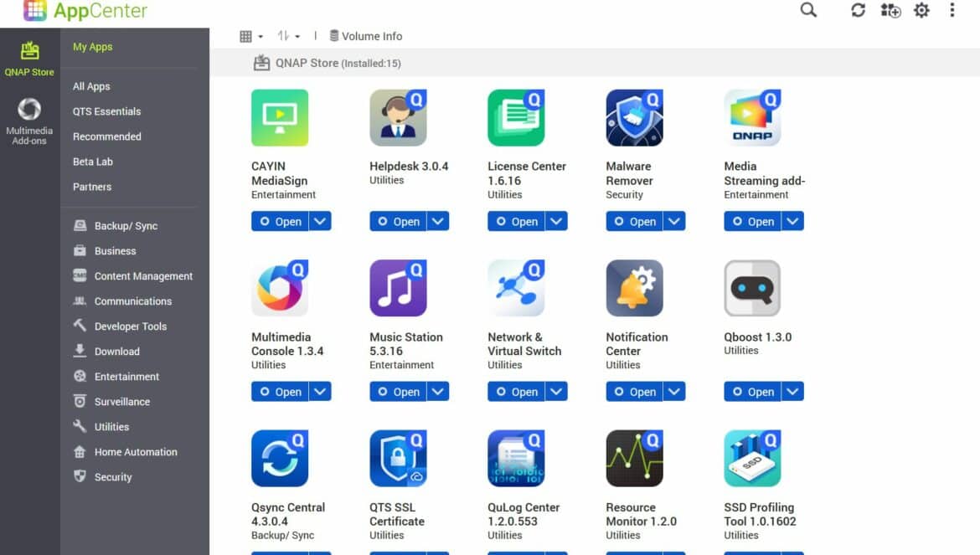Expand options arrow for Helpdesk
The image size is (980, 555).
(438, 221)
